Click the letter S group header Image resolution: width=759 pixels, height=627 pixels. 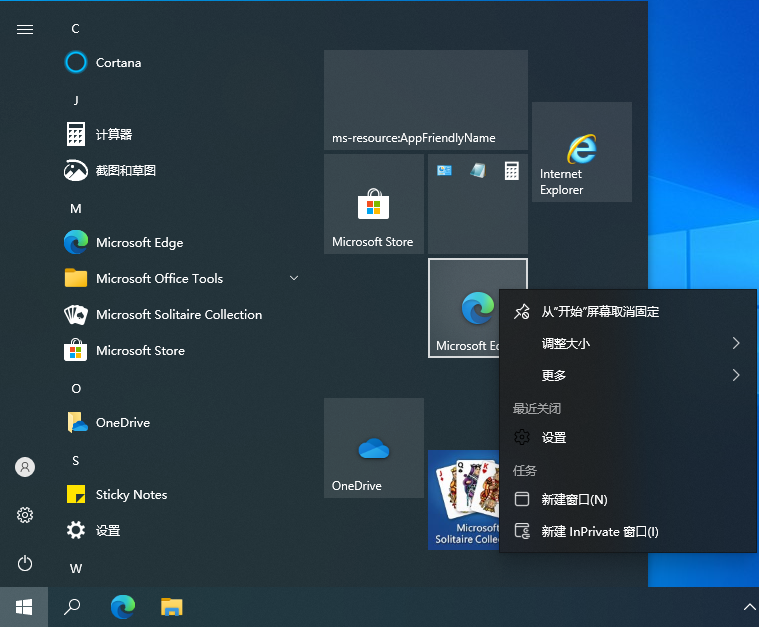[x=76, y=460]
